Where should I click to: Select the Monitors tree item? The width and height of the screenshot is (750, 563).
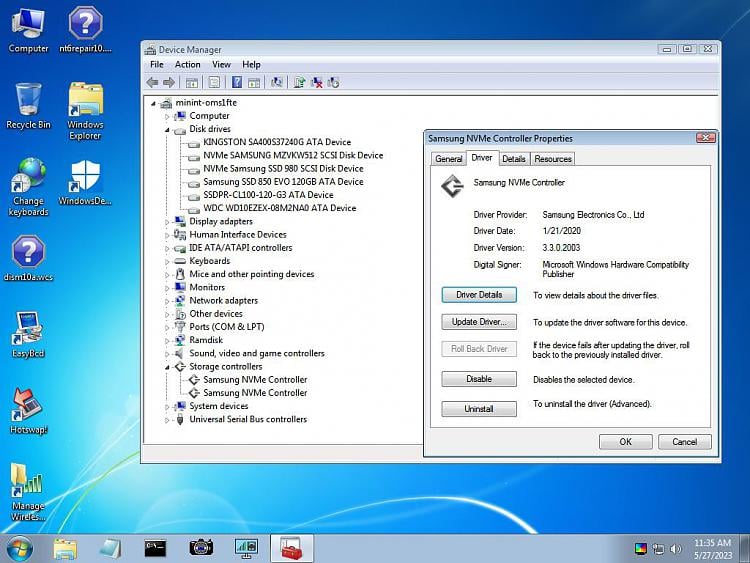pyautogui.click(x=207, y=287)
